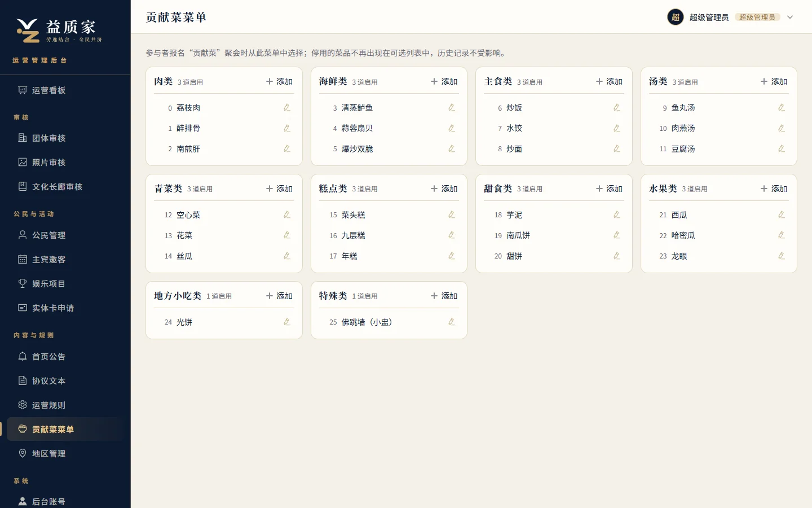Edit the 九层糕 pastry entry
The width and height of the screenshot is (812, 508).
coord(452,235)
